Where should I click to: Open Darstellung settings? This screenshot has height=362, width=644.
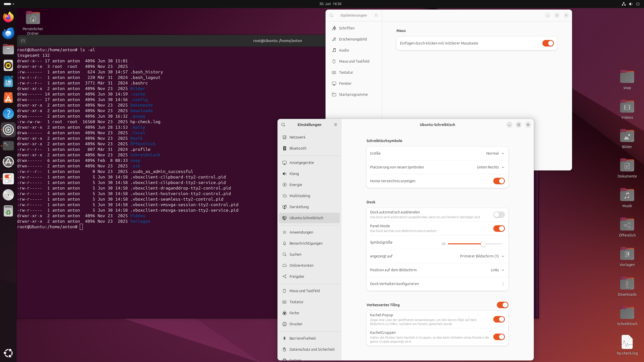point(309,207)
